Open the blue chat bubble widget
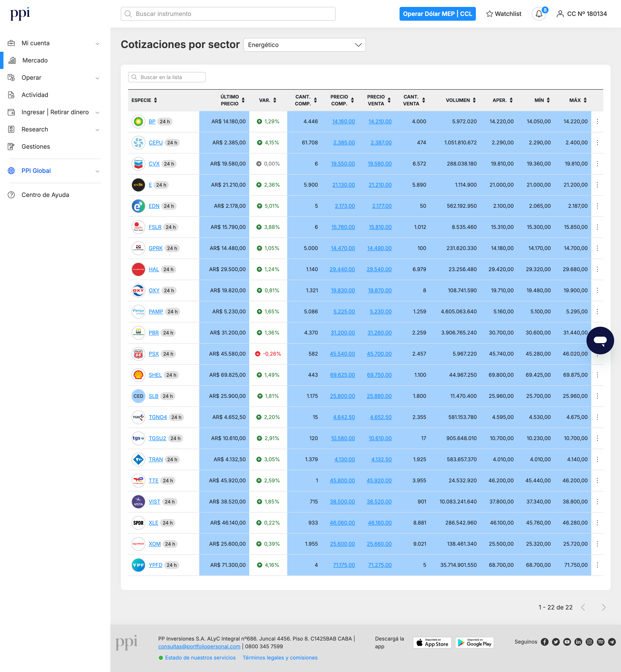This screenshot has height=672, width=621. pos(600,340)
